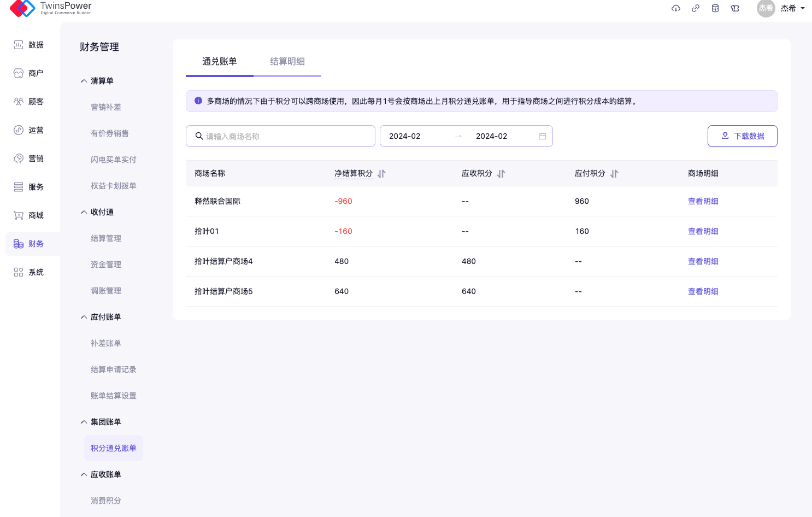
Task: Open the 数据 data section in sidebar
Action: 29,45
